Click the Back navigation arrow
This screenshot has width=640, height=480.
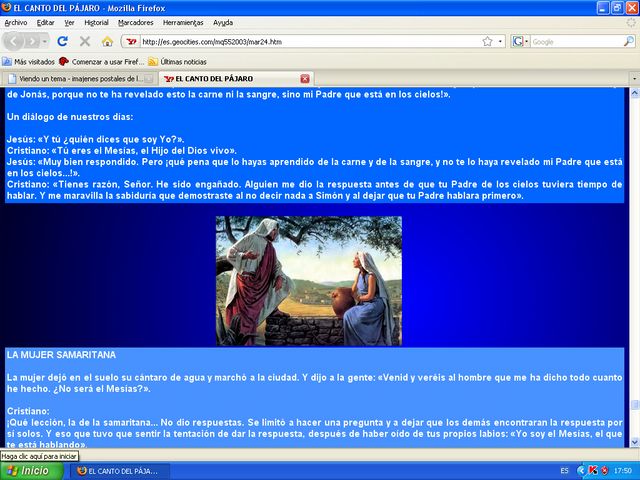pos(16,41)
